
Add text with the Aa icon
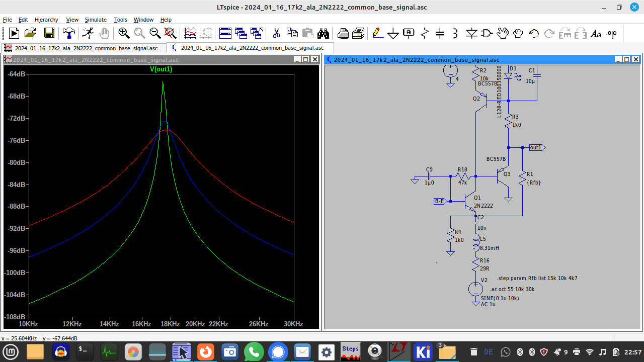(596, 33)
